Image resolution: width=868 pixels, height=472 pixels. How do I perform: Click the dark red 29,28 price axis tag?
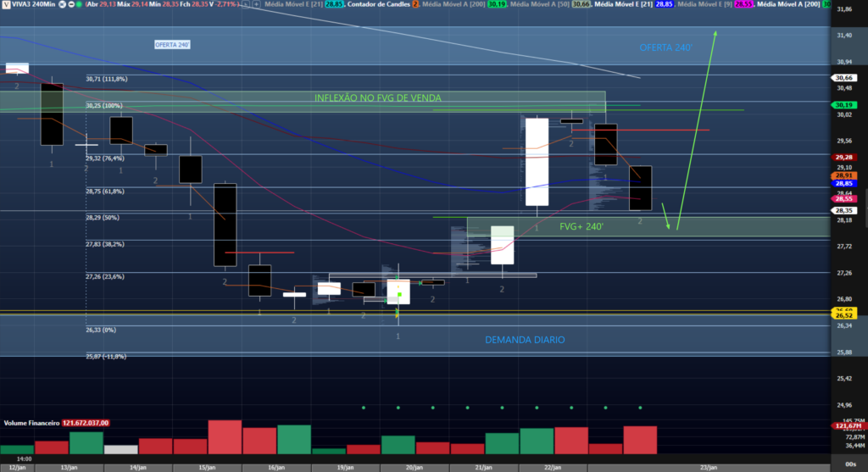(843, 157)
